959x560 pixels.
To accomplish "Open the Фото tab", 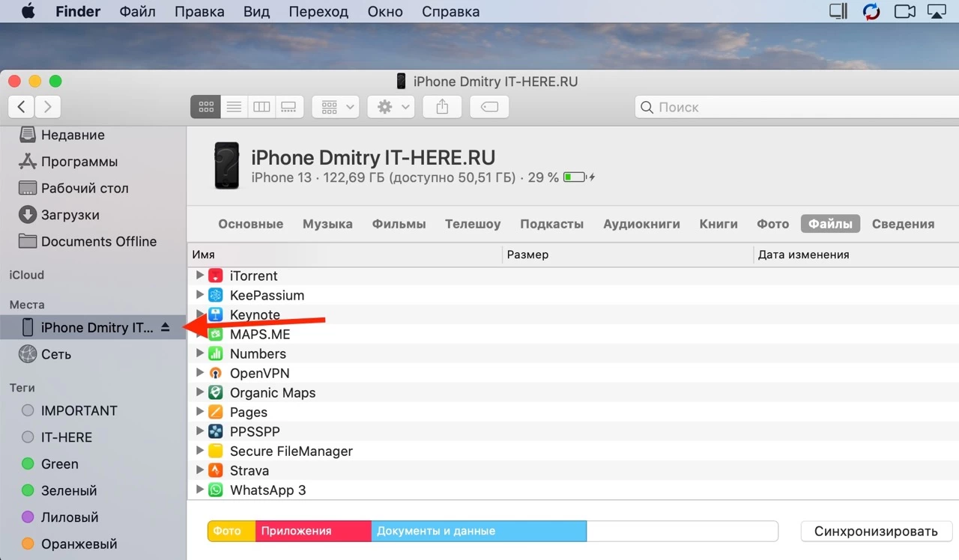I will [x=772, y=224].
